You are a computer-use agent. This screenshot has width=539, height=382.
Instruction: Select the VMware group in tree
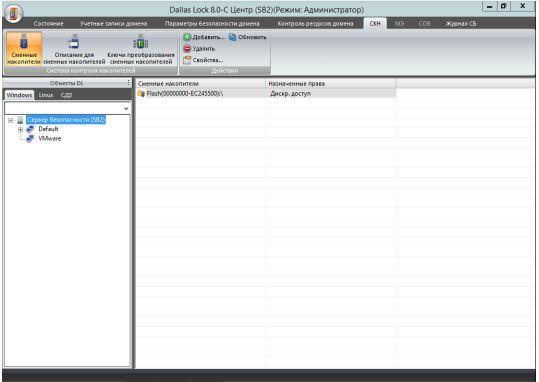point(50,139)
